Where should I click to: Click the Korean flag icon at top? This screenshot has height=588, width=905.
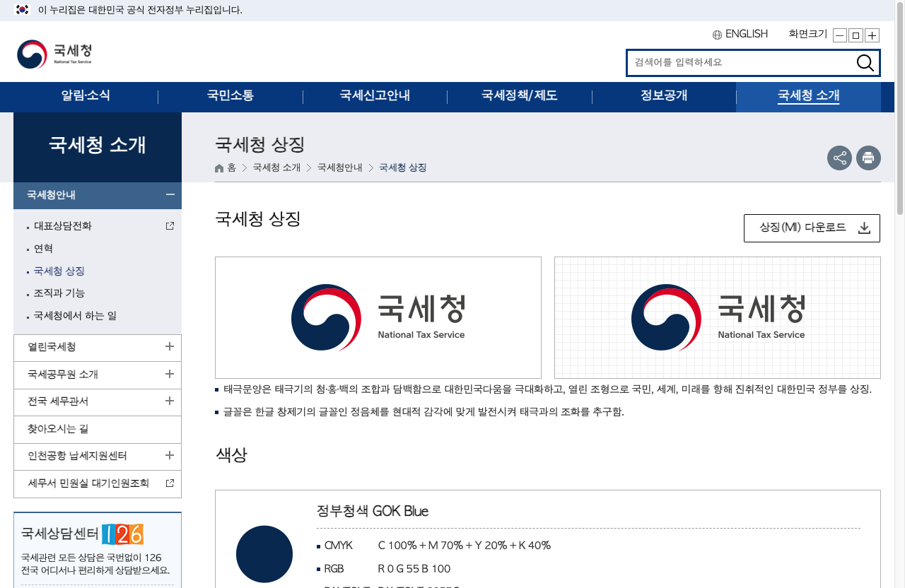(23, 10)
